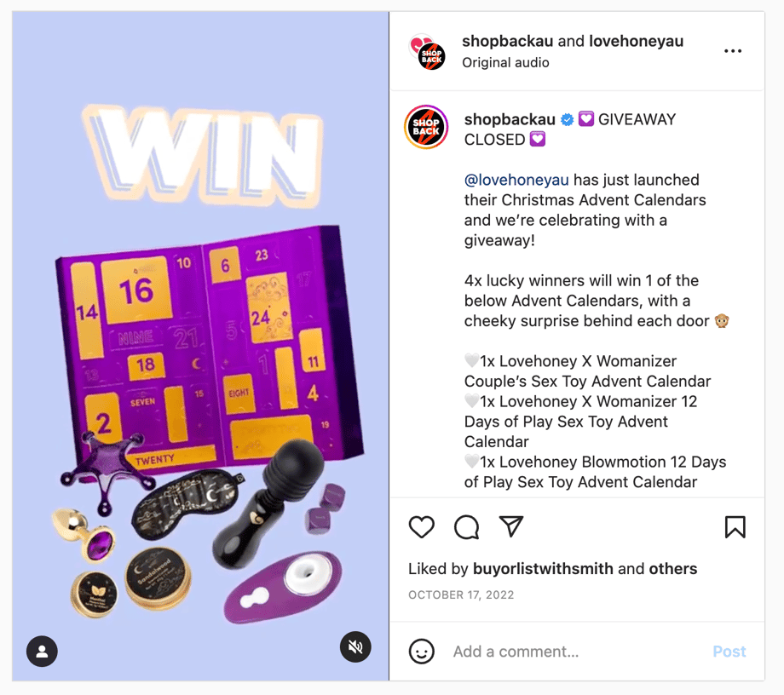Like the post with the heart icon
Viewport: 784px width, 695px height.
(422, 527)
